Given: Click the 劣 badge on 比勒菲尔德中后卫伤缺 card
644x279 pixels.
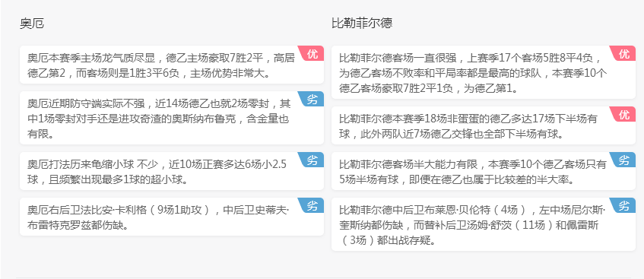Looking at the screenshot, I should click(x=624, y=205).
